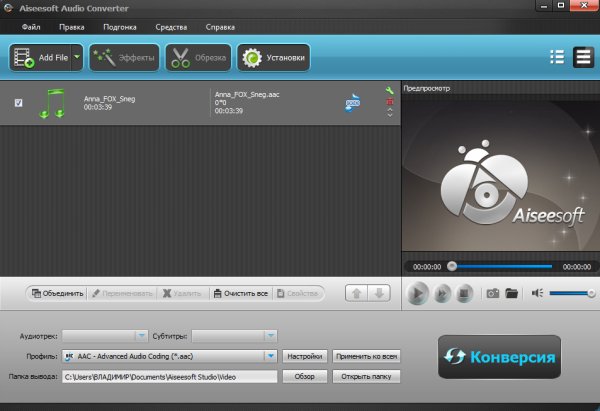
Task: Switch to detailed list view icon
Action: 583,57
